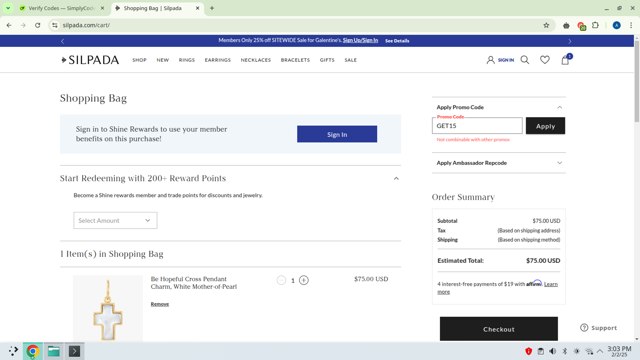640x360 pixels.
Task: Open the cross pendant product thumbnail
Action: click(x=108, y=309)
